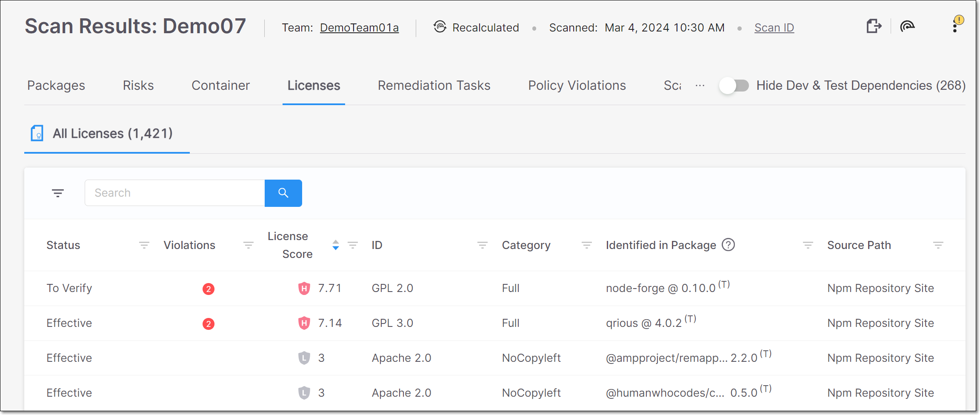Click the To Verify status cell
This screenshot has height=415, width=980.
[x=69, y=288]
